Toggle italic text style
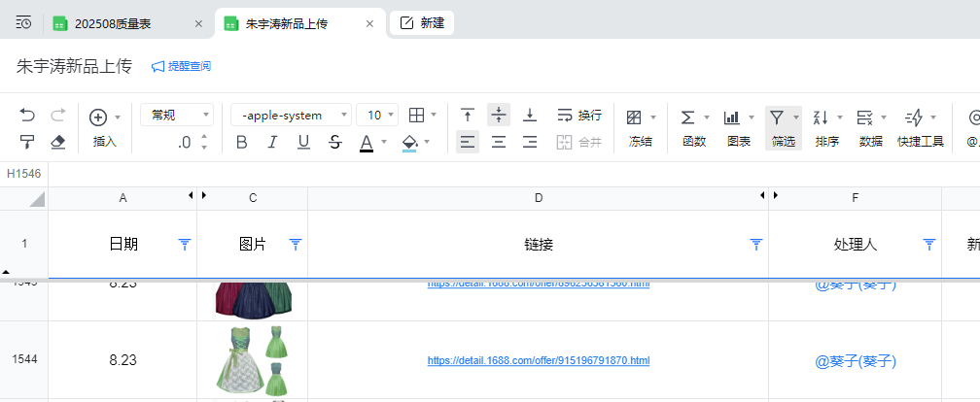 [273, 143]
